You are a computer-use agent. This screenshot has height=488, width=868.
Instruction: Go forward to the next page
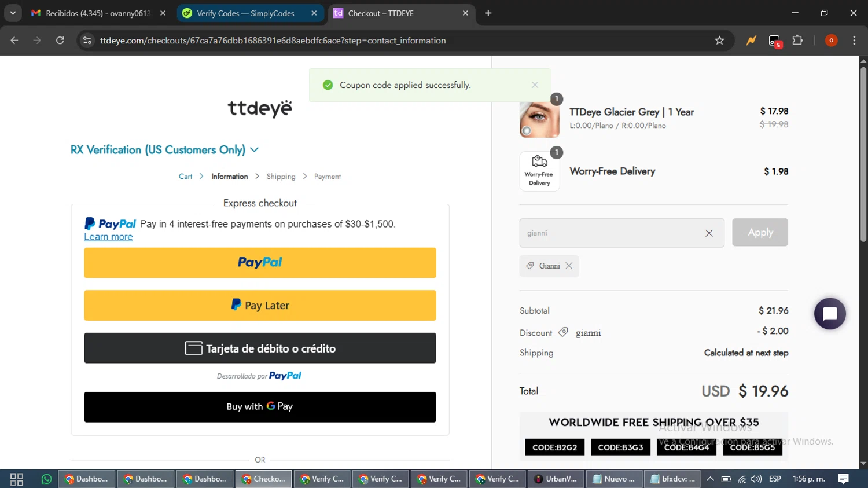click(37, 41)
